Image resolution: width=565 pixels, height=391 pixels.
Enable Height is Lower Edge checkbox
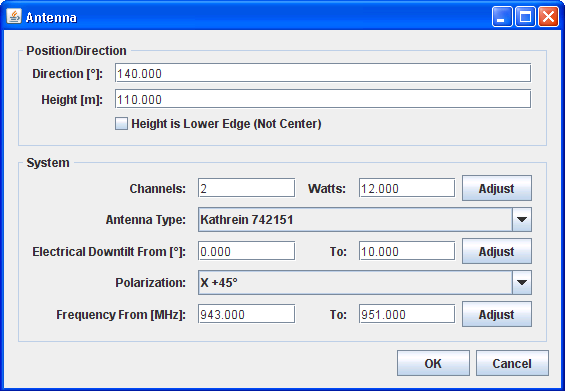point(121,124)
